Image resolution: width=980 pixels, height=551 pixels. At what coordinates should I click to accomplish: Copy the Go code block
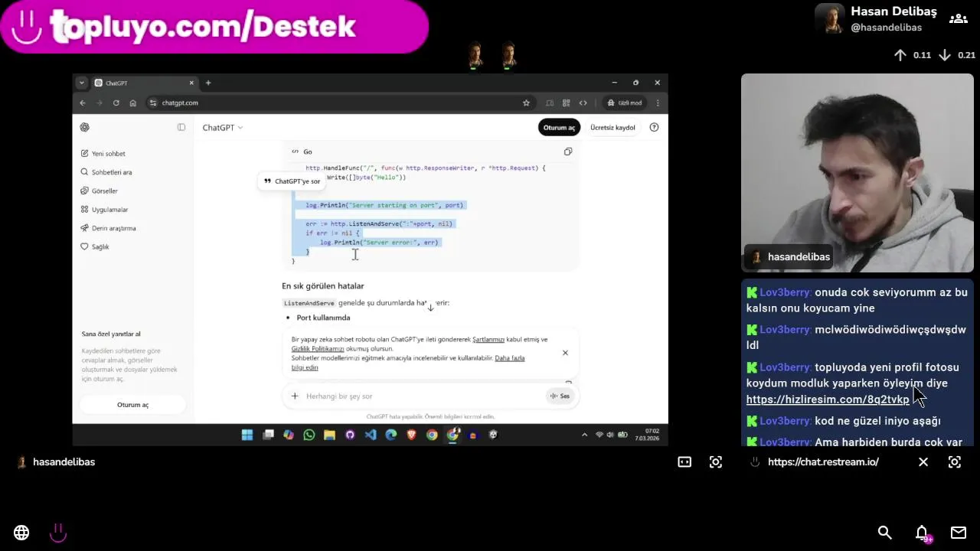(x=568, y=152)
